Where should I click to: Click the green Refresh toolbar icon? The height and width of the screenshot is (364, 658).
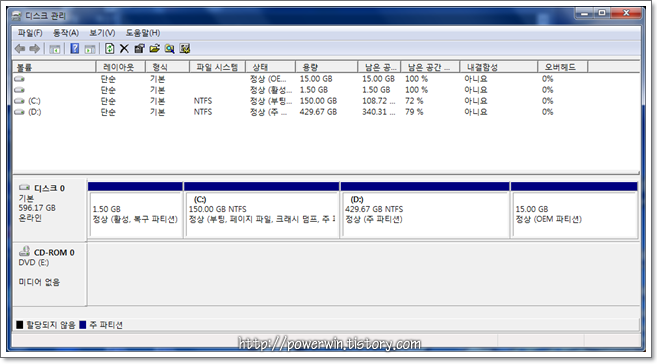pyautogui.click(x=110, y=49)
